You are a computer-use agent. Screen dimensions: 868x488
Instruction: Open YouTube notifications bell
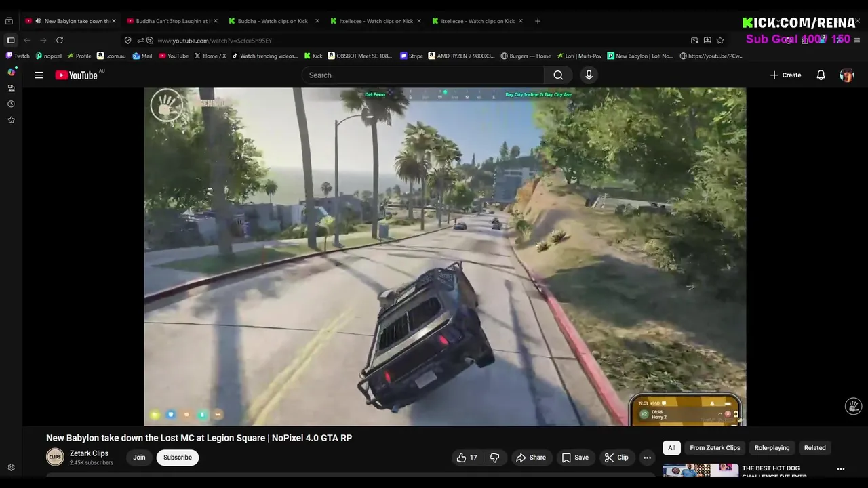(x=821, y=75)
